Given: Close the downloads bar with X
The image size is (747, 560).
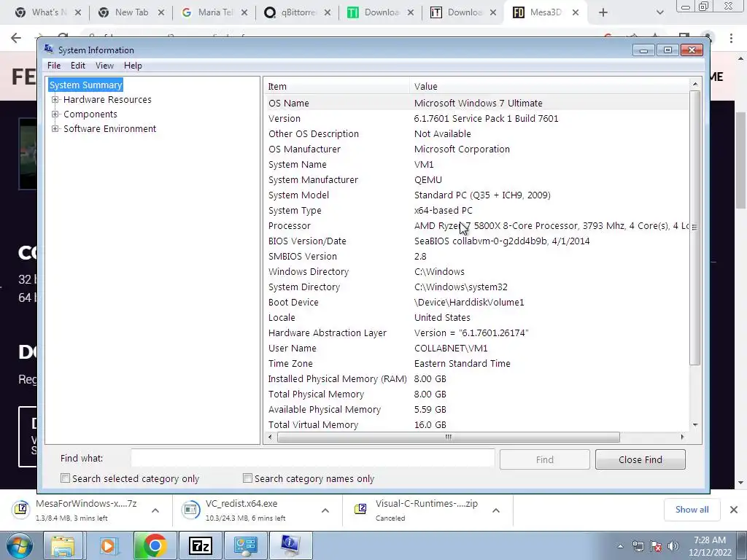Looking at the screenshot, I should [734, 510].
